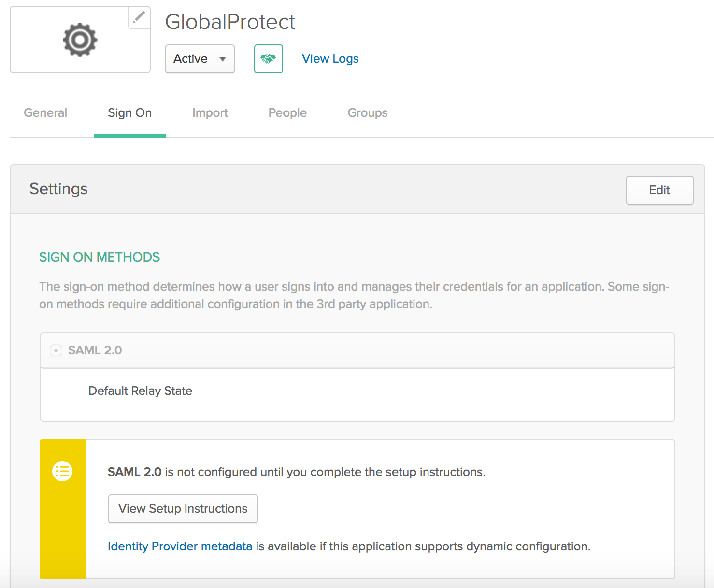Viewport: 714px width, 588px height.
Task: Click the Default Relay State field row
Action: (140, 391)
